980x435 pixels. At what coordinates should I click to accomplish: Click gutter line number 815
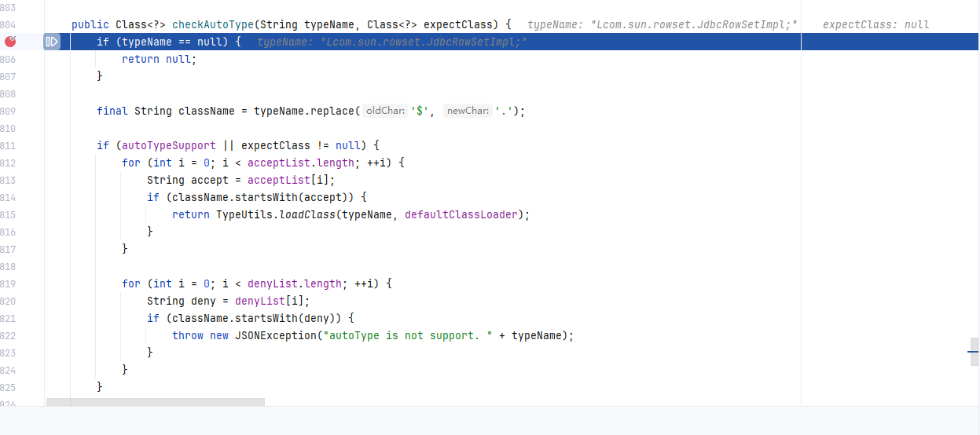[x=9, y=214]
